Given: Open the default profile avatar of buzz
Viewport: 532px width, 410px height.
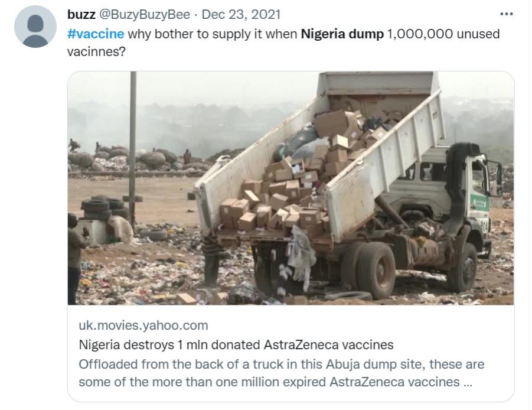Looking at the screenshot, I should pos(35,27).
